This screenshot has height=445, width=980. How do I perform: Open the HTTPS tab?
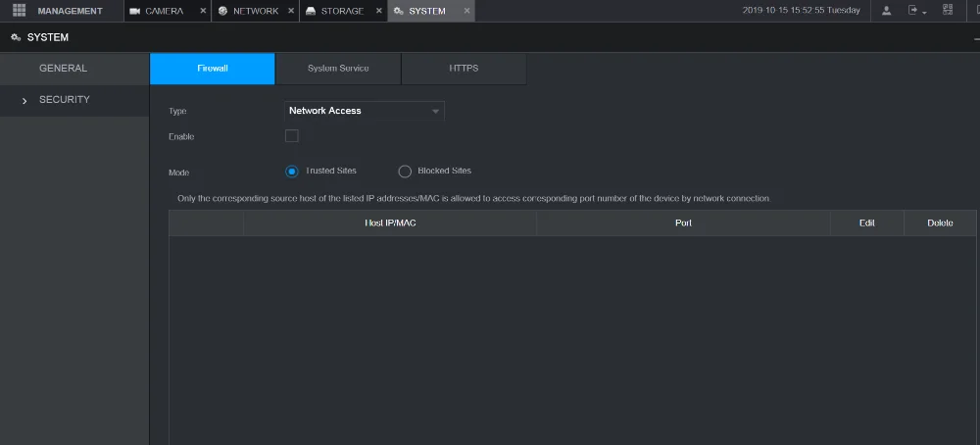[464, 69]
